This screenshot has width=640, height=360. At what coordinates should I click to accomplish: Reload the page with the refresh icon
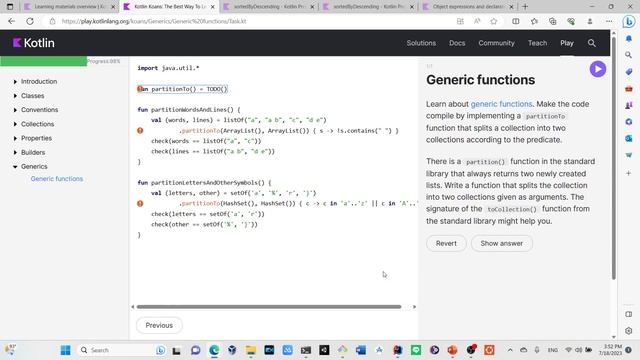pyautogui.click(x=30, y=21)
